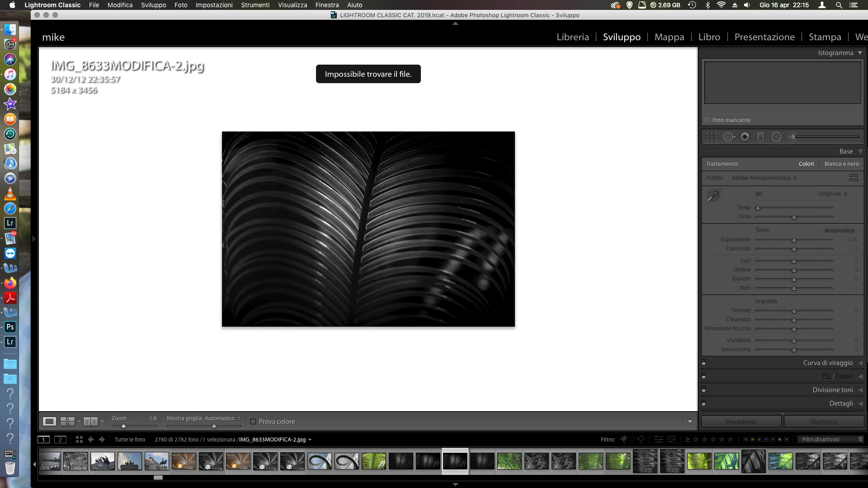Select the green palm leaf filmstrip thumbnail
Viewport: 868px width, 488px height.
click(x=374, y=461)
